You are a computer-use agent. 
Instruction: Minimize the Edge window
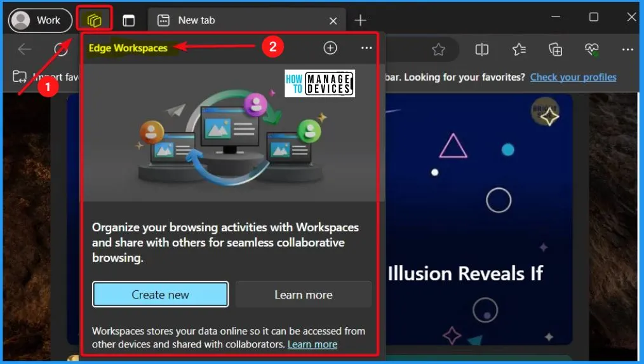click(x=556, y=17)
